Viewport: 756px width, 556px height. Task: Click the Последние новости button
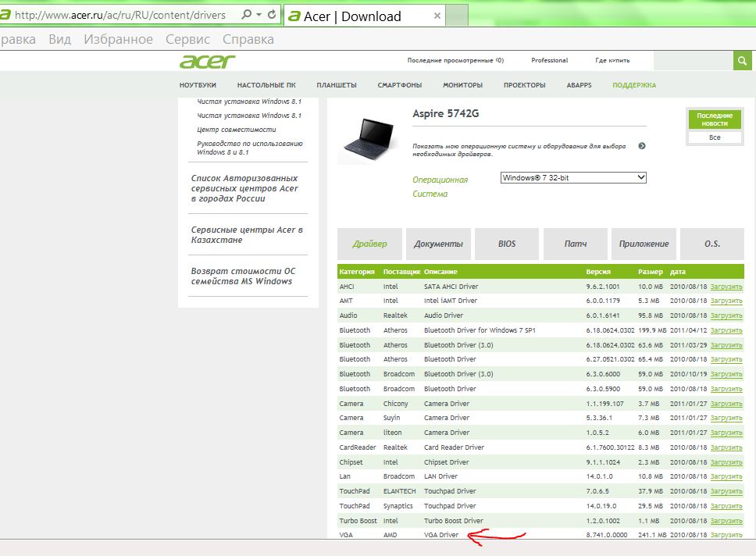pos(715,119)
